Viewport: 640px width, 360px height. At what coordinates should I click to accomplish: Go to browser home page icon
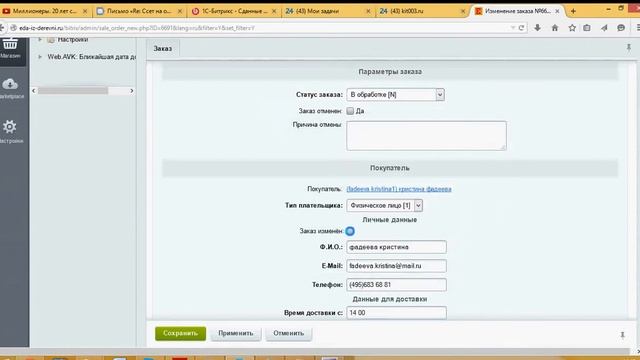click(555, 28)
